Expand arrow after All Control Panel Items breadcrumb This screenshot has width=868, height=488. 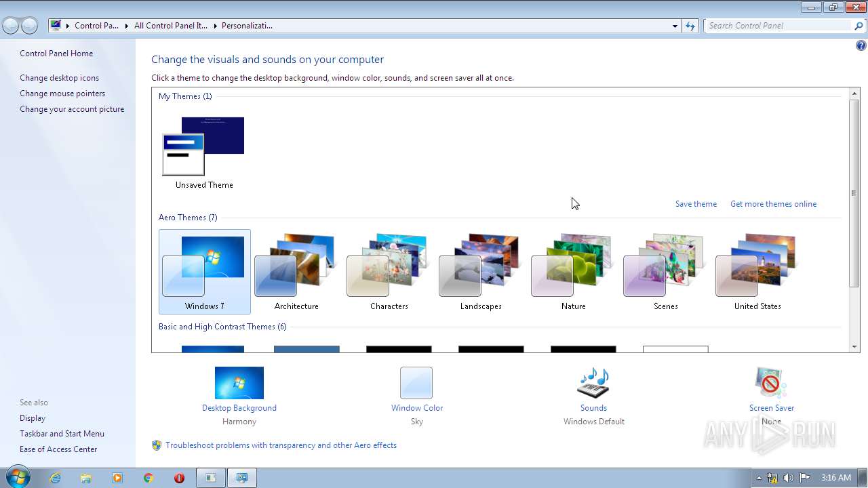215,26
